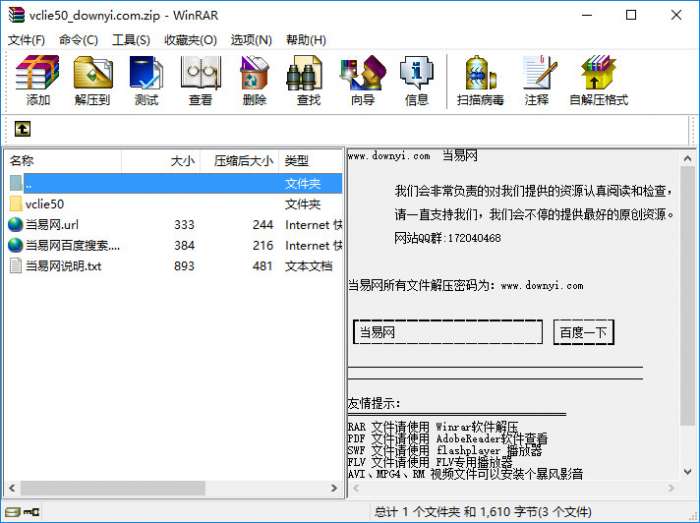Click the www.downyi.com text in comment header

tap(389, 156)
